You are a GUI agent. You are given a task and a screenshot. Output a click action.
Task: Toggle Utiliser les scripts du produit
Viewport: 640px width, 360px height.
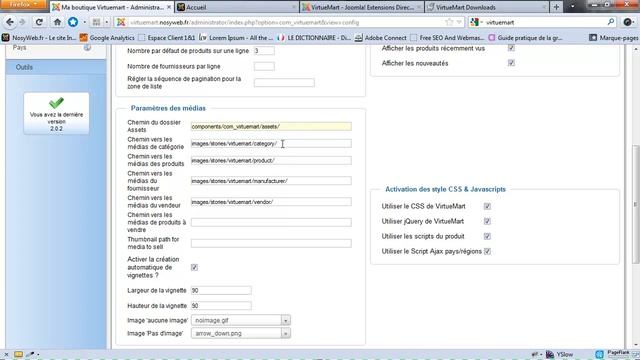point(487,236)
